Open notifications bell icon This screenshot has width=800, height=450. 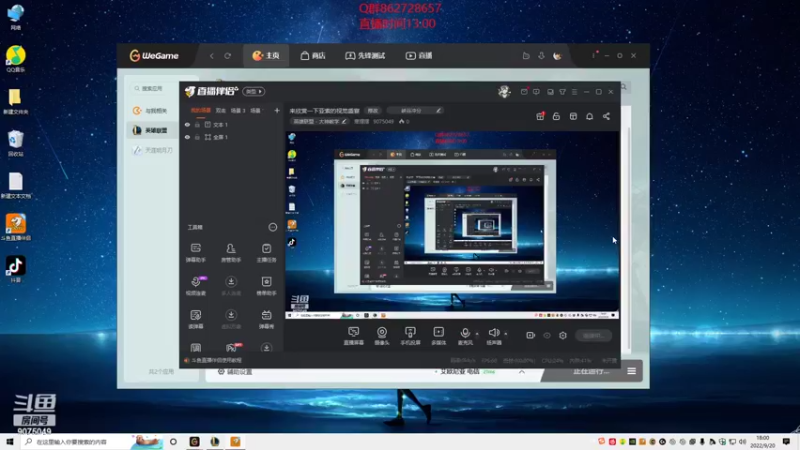pos(590,116)
